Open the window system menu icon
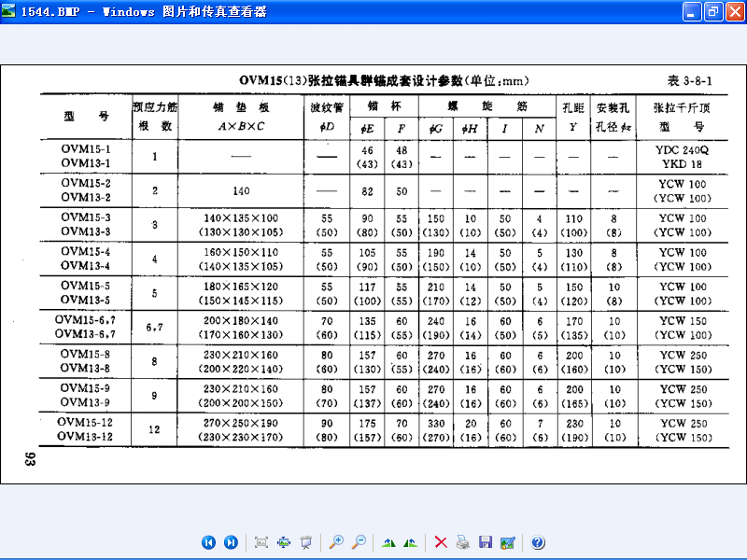The width and height of the screenshot is (747, 560). (x=8, y=10)
